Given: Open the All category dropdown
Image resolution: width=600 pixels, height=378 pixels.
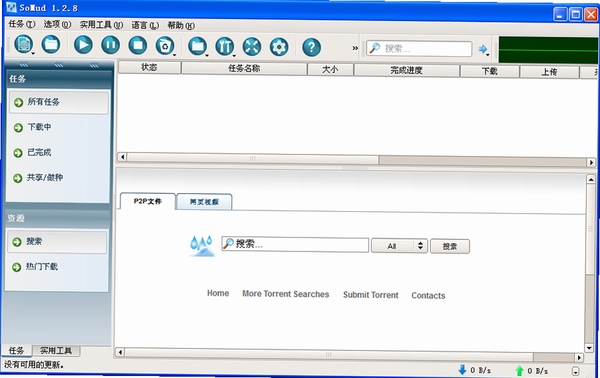Looking at the screenshot, I should coord(399,246).
